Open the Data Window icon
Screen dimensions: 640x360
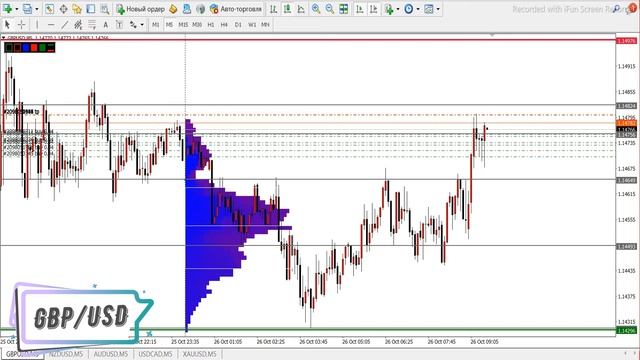click(x=63, y=9)
